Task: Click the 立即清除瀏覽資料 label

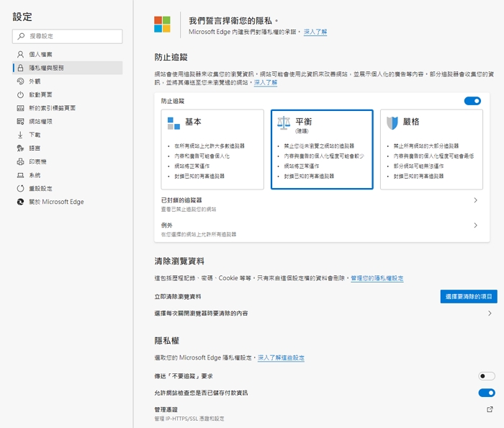Action: coord(178,296)
